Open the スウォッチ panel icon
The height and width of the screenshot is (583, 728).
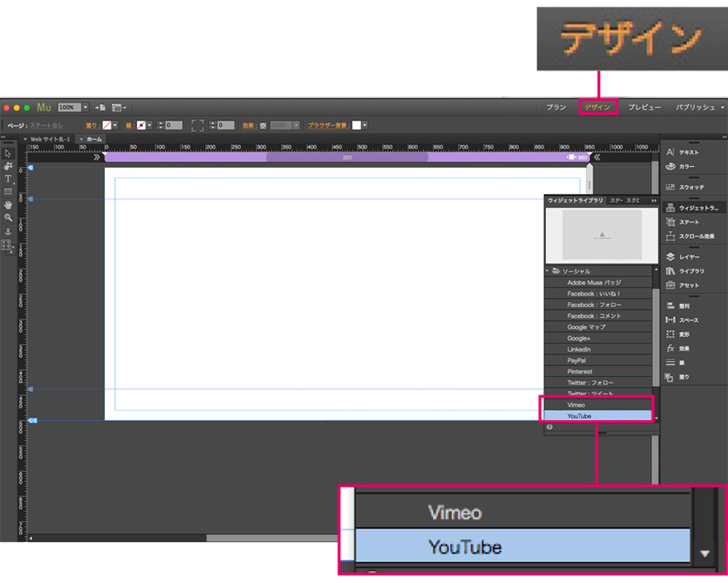(x=670, y=187)
